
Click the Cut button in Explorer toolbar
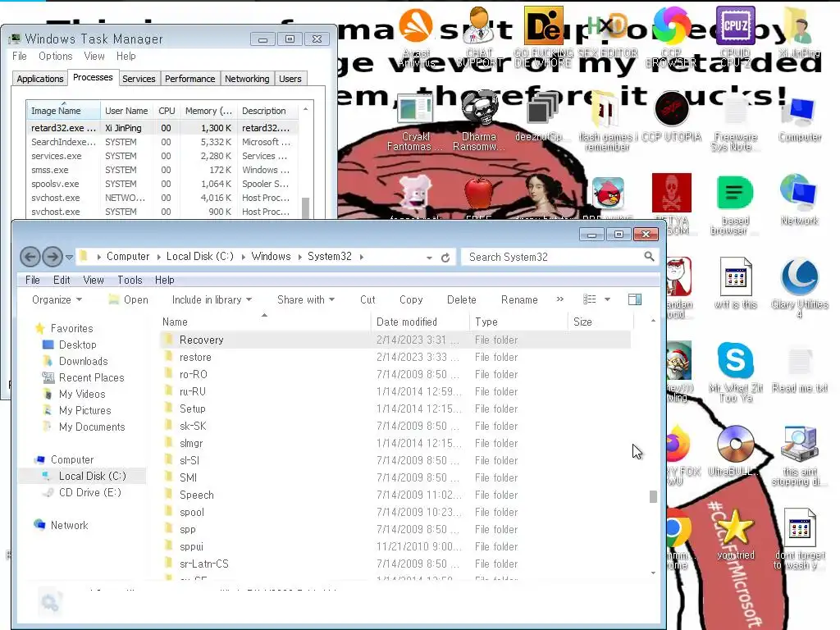[367, 300]
